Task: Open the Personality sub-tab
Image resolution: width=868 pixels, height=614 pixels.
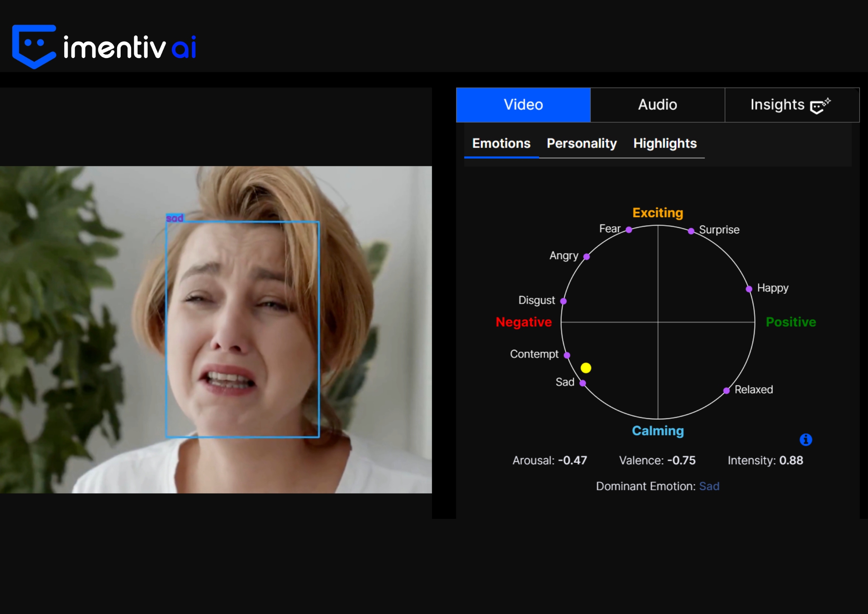Action: tap(582, 144)
